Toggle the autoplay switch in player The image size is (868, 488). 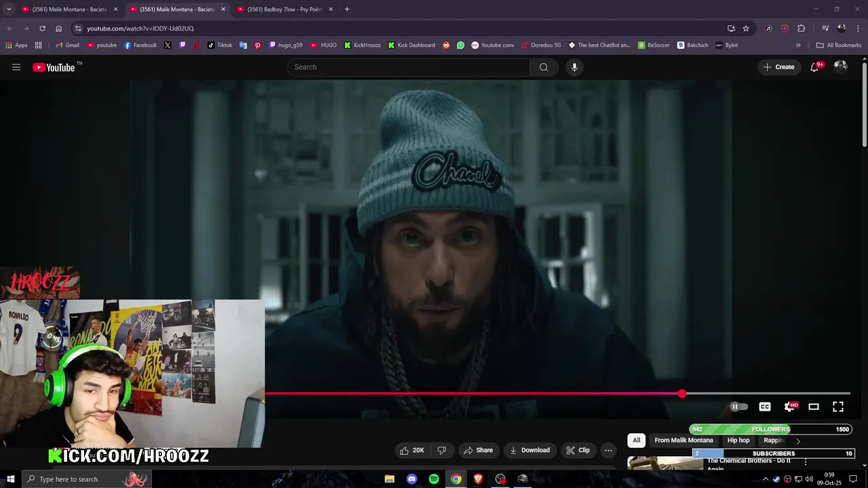[x=738, y=407]
